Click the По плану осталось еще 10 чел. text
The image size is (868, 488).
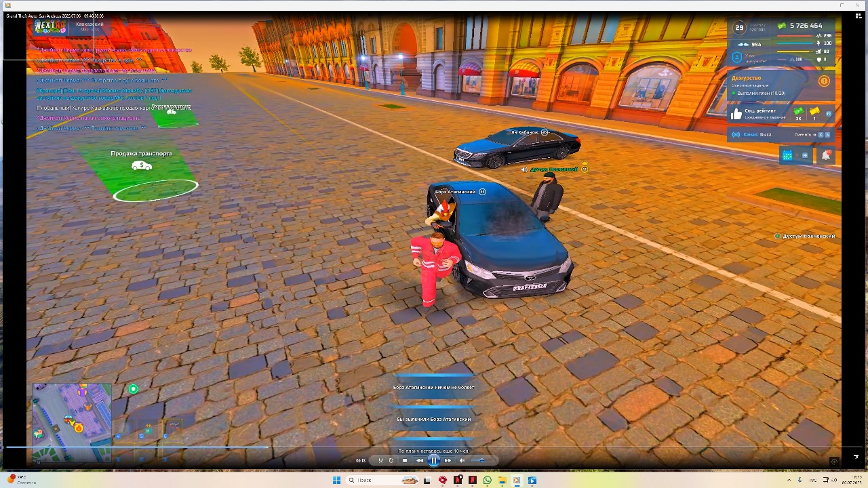[x=433, y=451]
